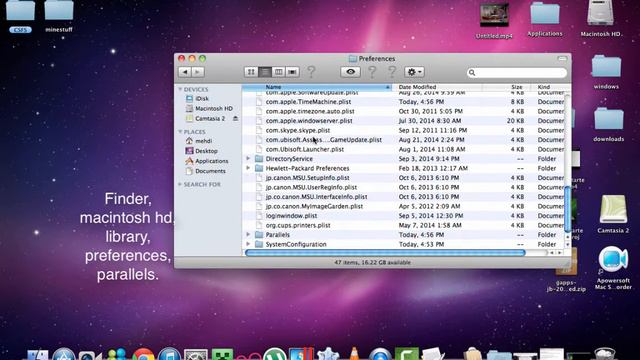Image resolution: width=640 pixels, height=360 pixels.
Task: Expand the SystemConfiguration folder triangle
Action: pyautogui.click(x=248, y=244)
